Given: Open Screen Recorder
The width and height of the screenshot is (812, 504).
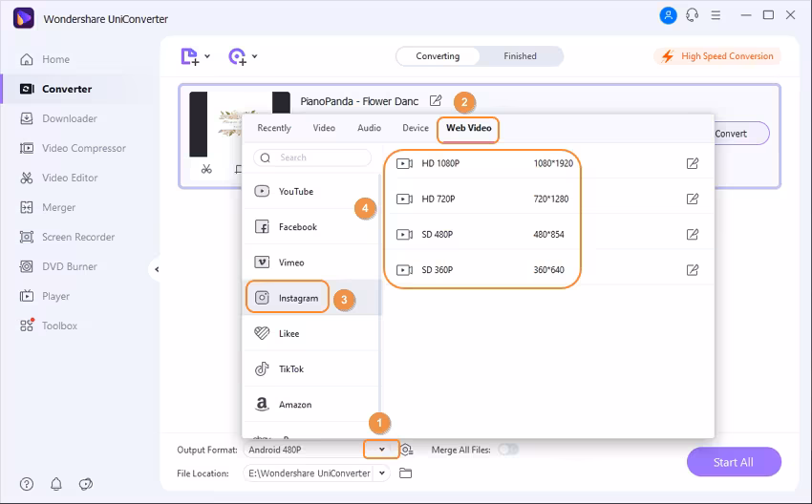Looking at the screenshot, I should click(67, 237).
